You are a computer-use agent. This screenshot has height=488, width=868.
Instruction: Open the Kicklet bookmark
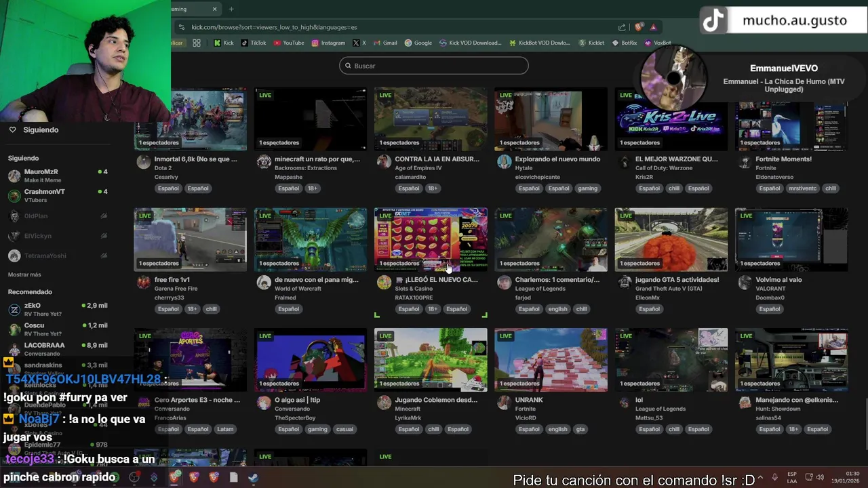[591, 43]
